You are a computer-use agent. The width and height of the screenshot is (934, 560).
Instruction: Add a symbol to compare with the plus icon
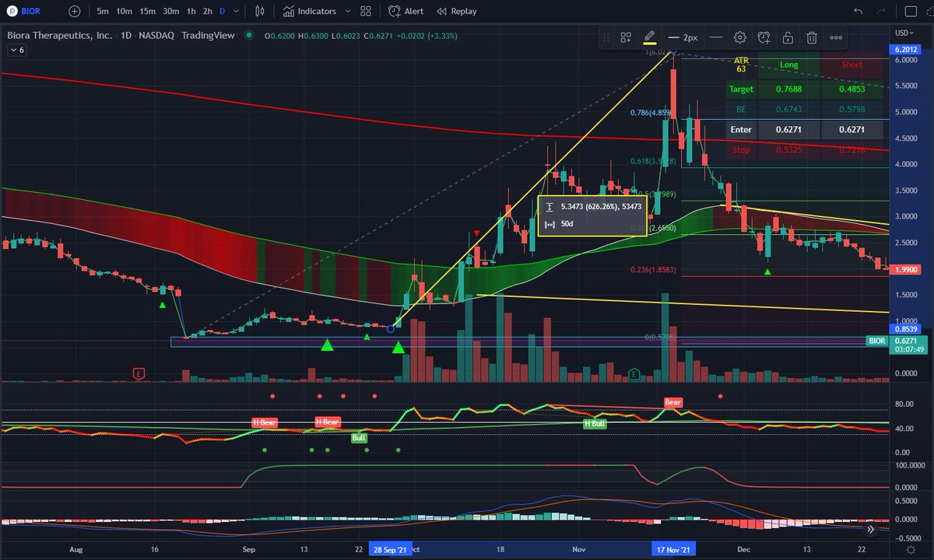point(73,11)
